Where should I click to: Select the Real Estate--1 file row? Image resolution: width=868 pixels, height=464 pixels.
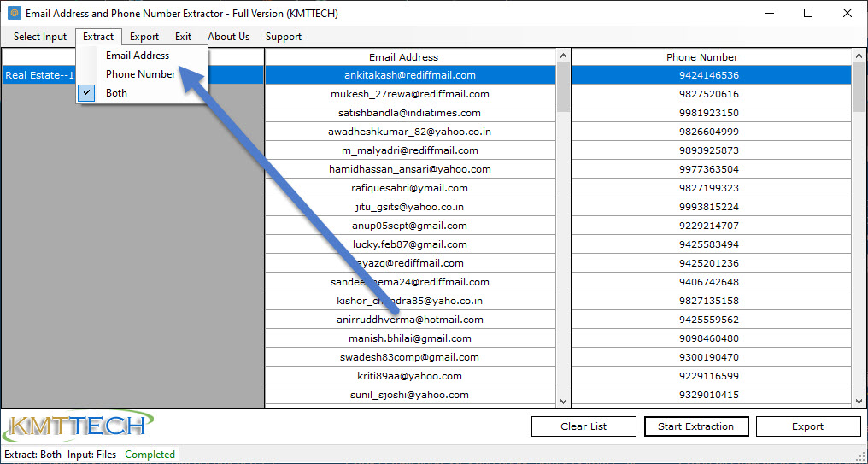click(133, 75)
